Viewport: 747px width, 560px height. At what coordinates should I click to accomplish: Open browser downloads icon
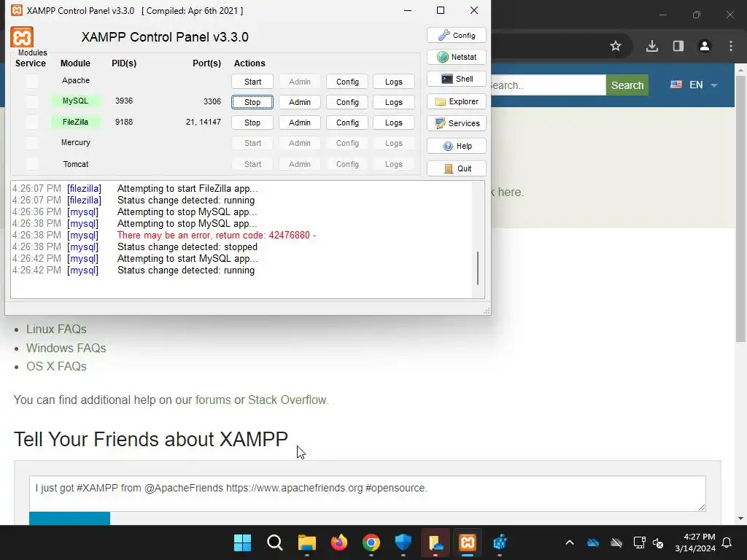tap(652, 46)
